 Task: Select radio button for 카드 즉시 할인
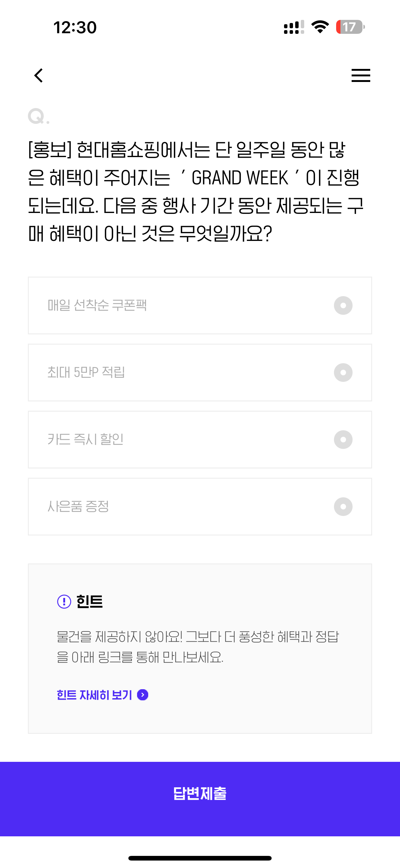tap(343, 440)
